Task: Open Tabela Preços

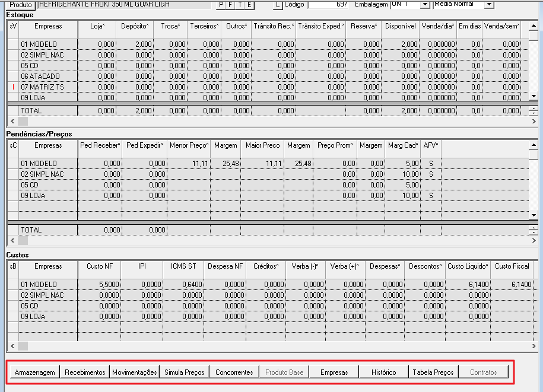Action: 433,372
